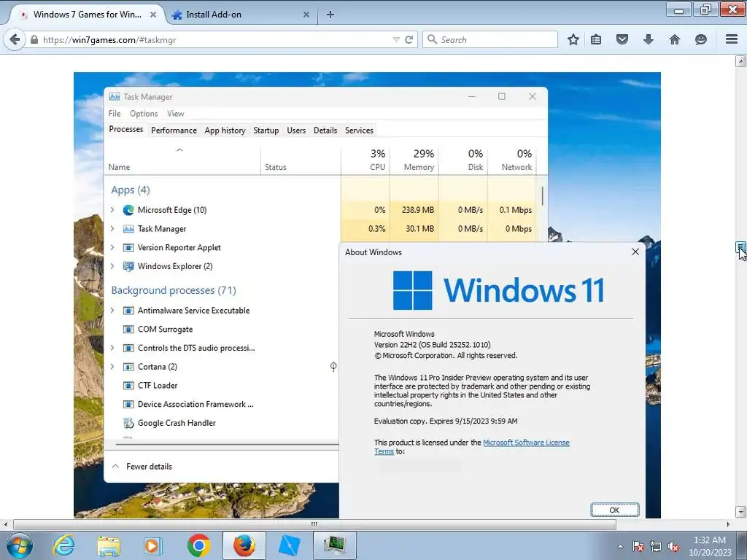Open Windows Explorer folder taskbar icon
Viewport: 747px width, 560px height.
coord(109,545)
